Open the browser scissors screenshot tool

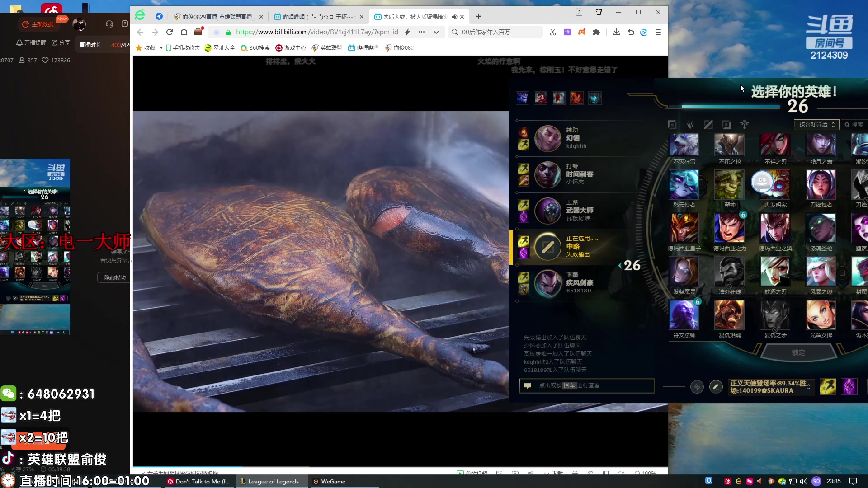tap(552, 32)
